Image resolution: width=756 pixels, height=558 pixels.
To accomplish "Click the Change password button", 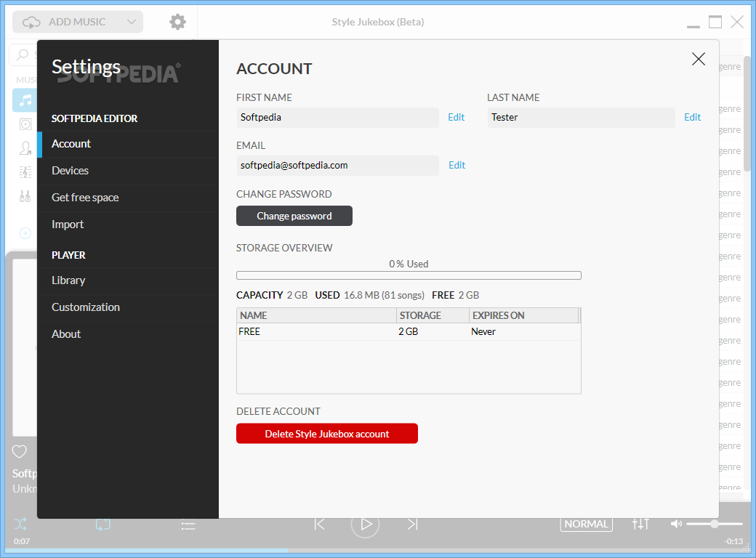I will [294, 216].
